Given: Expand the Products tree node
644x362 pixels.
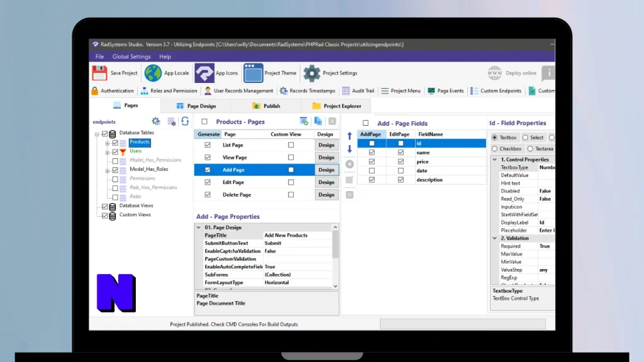Looking at the screenshot, I should [x=107, y=143].
